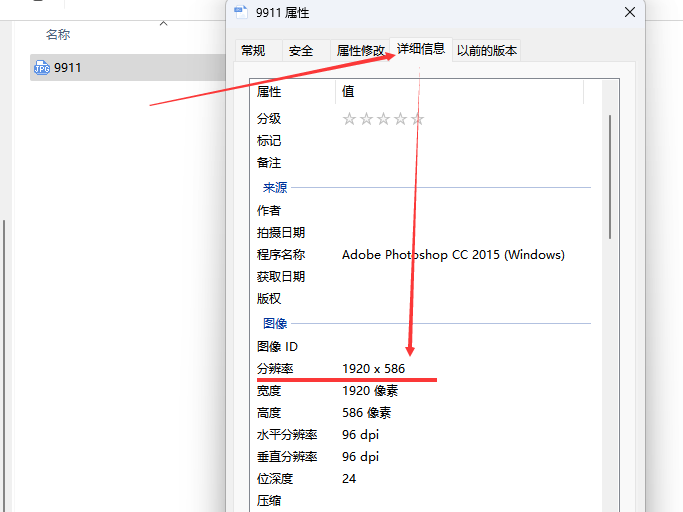The image size is (683, 512).
Task: Go to the 以前的版本 tab
Action: point(487,51)
